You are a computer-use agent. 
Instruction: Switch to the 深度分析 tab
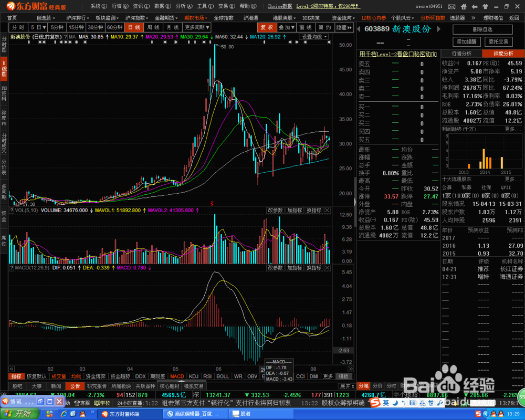pyautogui.click(x=503, y=54)
